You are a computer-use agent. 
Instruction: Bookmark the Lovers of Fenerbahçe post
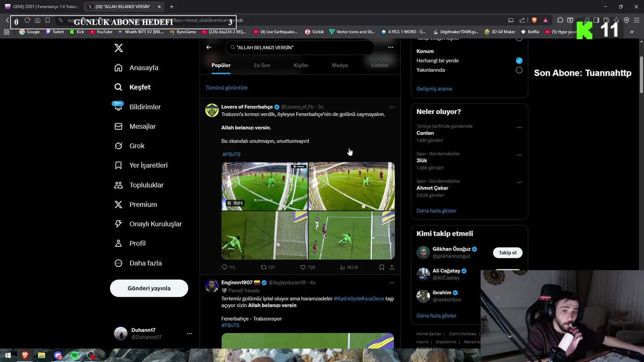[x=382, y=267]
